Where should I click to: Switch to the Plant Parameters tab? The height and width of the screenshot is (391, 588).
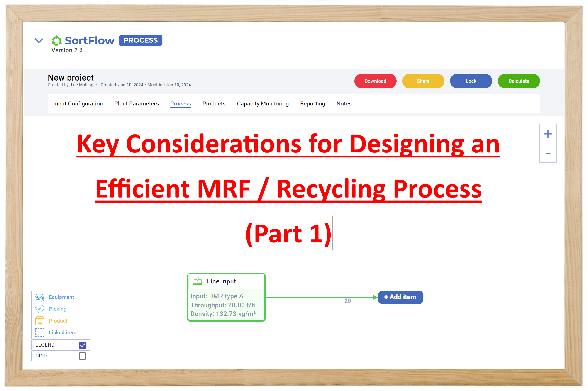click(136, 103)
